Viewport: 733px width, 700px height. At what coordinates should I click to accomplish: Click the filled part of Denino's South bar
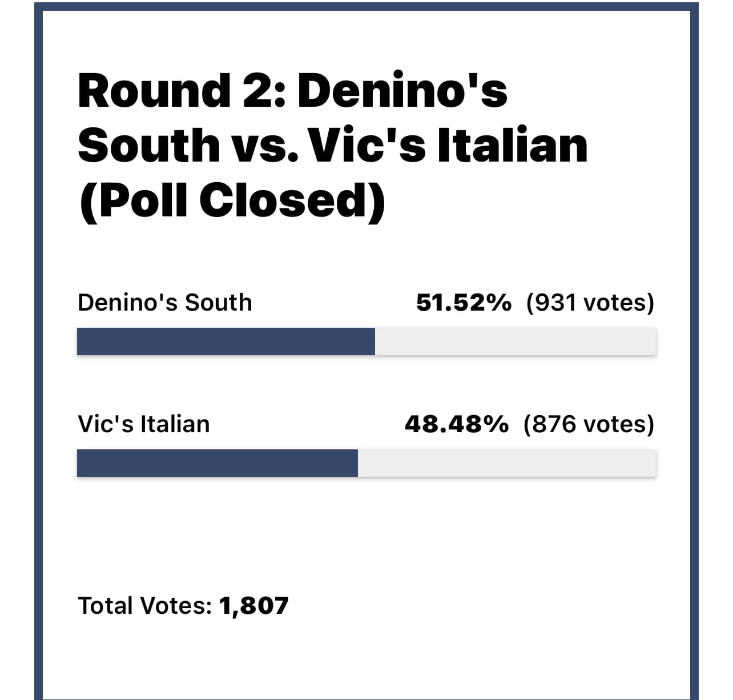(226, 341)
